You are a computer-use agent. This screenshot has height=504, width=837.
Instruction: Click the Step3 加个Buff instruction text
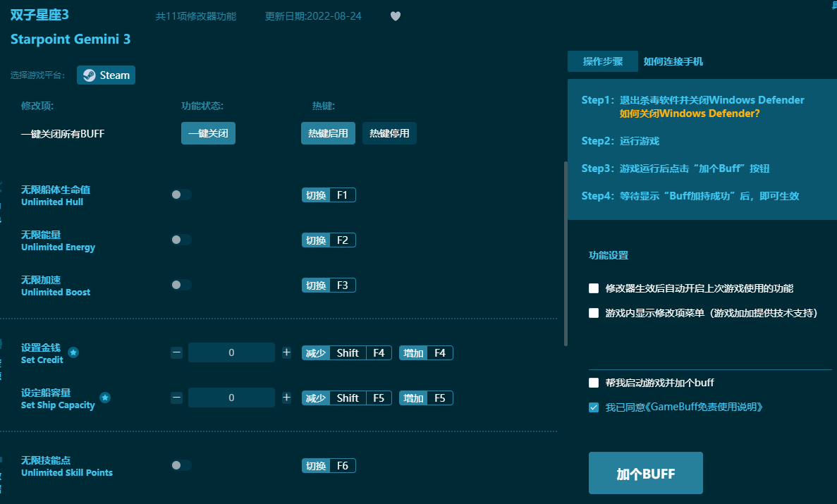coord(676,168)
